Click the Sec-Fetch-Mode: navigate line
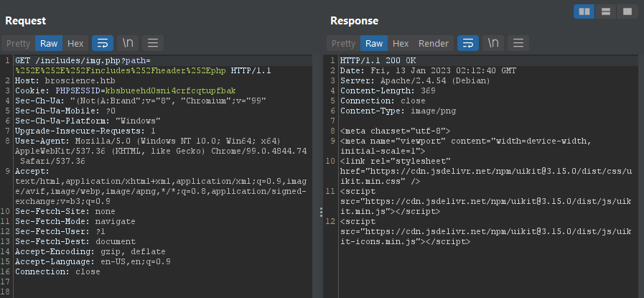The width and height of the screenshot is (644, 298). [x=75, y=222]
